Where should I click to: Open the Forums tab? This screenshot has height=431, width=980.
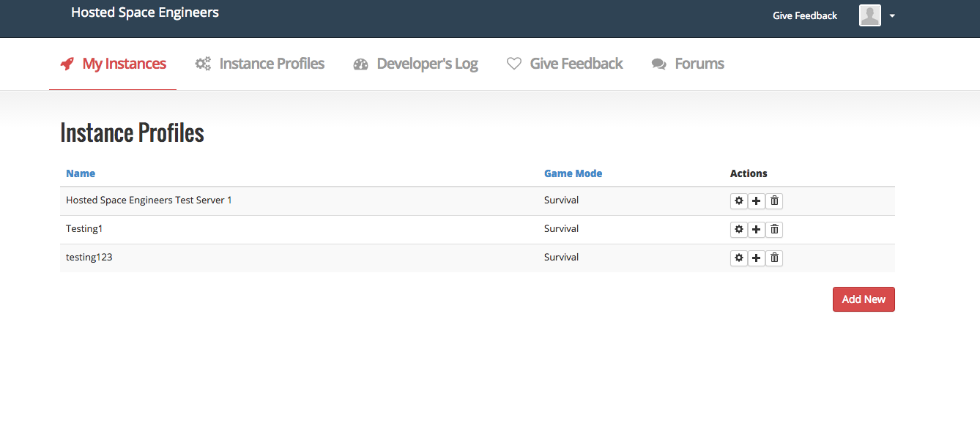click(x=688, y=64)
